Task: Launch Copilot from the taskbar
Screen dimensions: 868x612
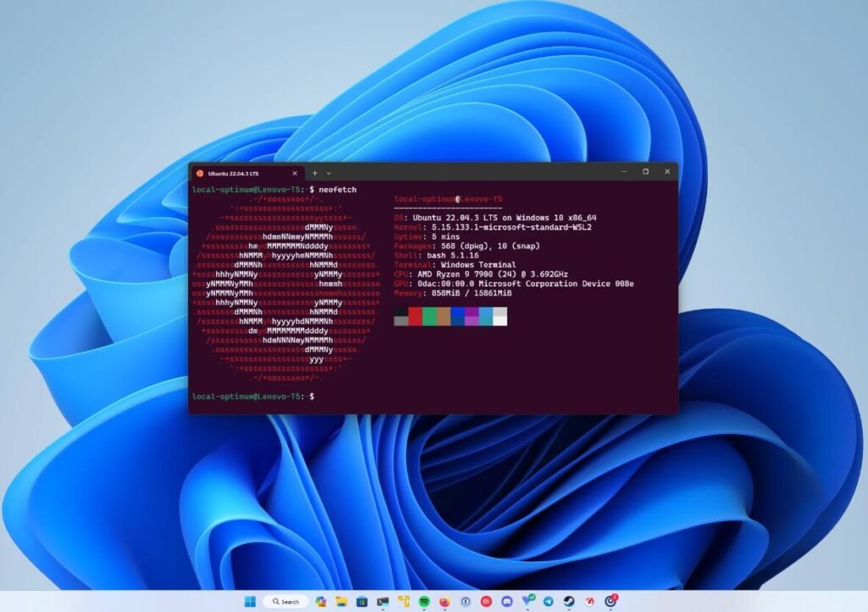Action: click(x=320, y=602)
